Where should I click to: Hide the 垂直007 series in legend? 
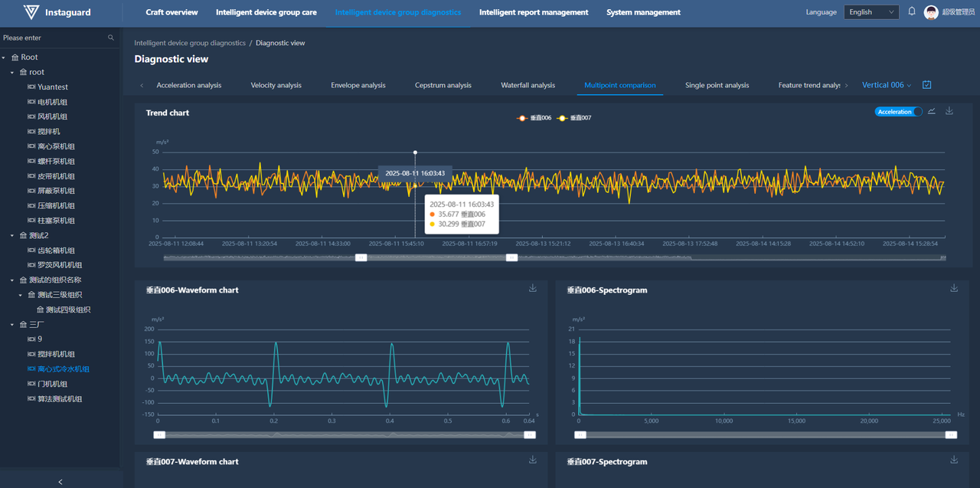tap(575, 118)
